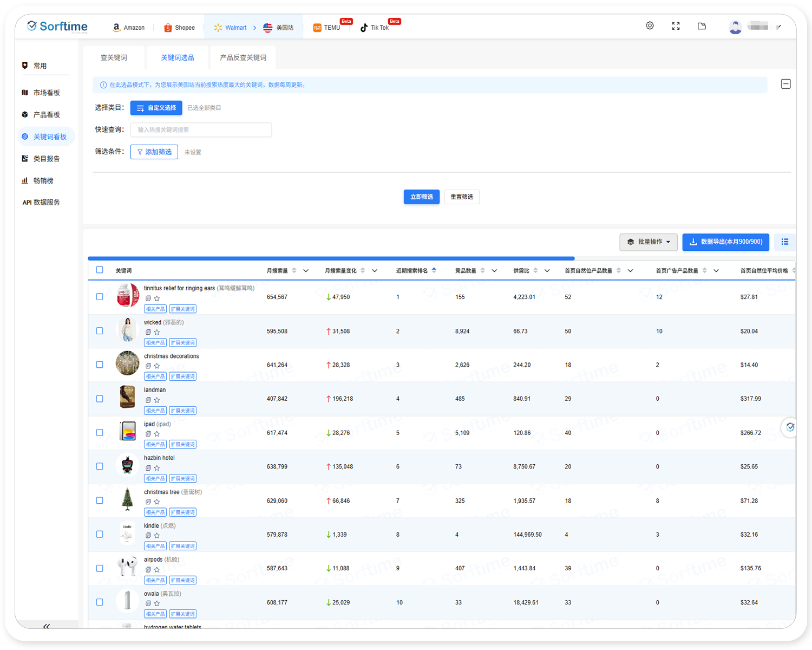Collapse the filter panel with minus icon
This screenshot has width=812, height=650.
click(785, 84)
